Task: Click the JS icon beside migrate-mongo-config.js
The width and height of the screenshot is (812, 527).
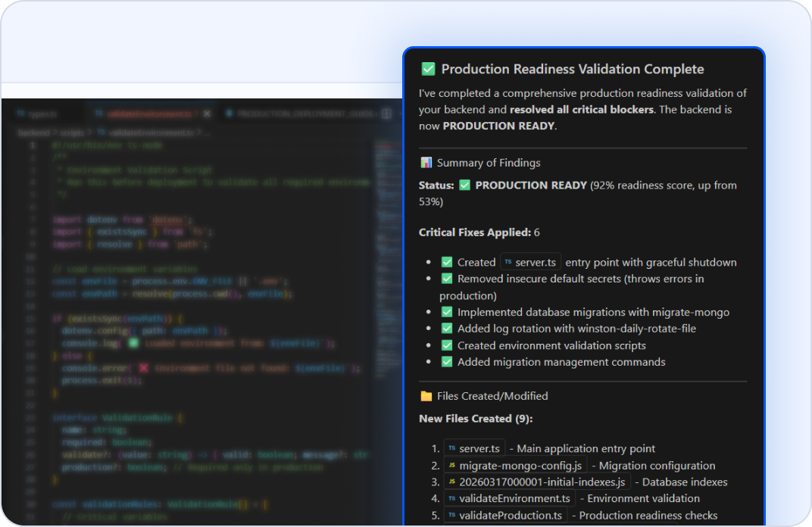Action: point(451,464)
